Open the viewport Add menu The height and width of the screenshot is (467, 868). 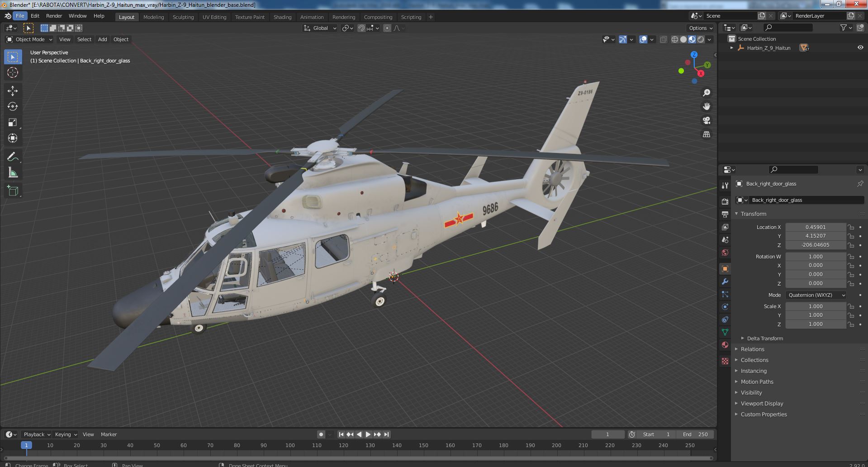pyautogui.click(x=103, y=39)
